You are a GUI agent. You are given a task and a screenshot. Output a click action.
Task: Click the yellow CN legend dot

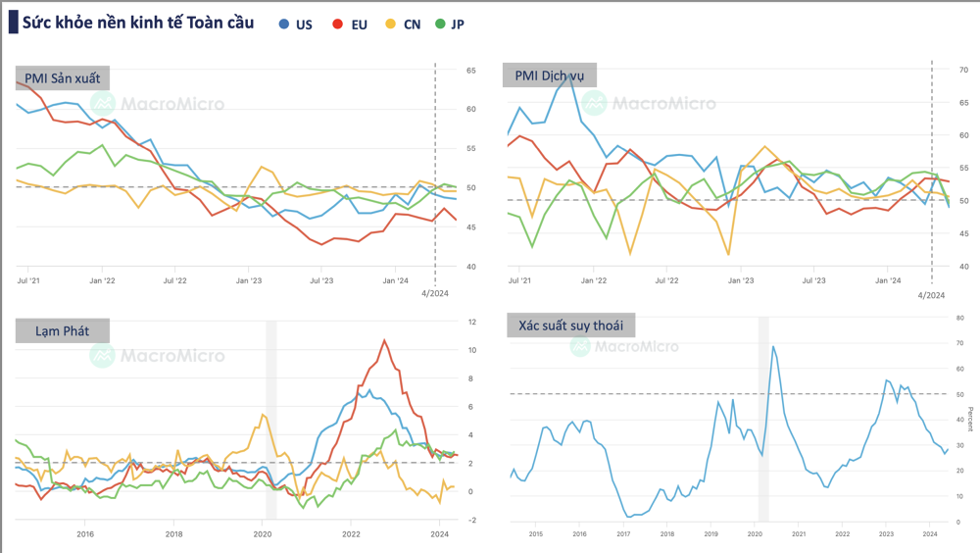(391, 24)
